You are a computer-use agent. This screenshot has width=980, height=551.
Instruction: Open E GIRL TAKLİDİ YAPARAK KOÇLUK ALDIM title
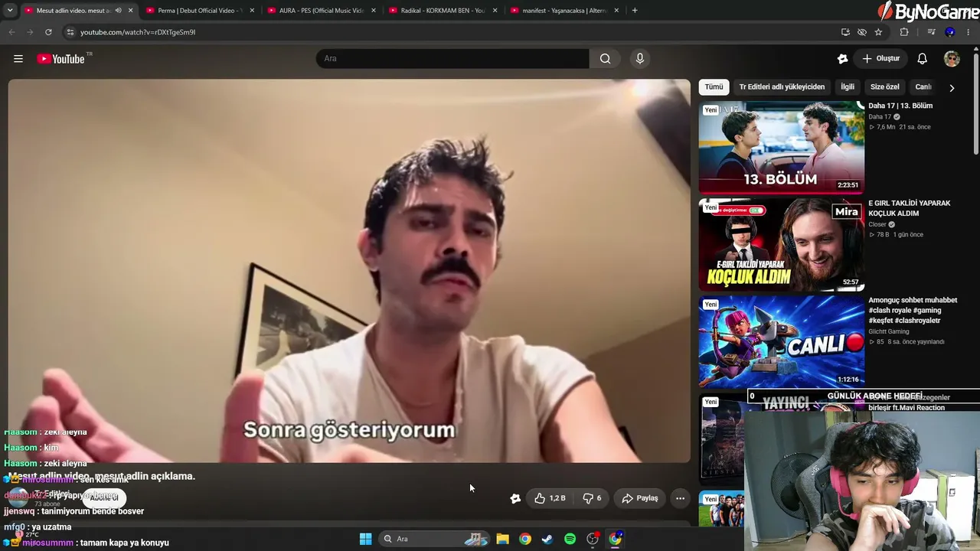909,208
